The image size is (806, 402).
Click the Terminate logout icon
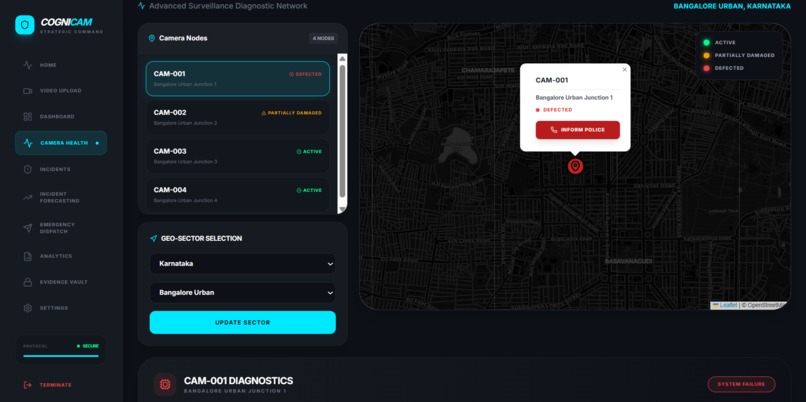click(x=28, y=385)
